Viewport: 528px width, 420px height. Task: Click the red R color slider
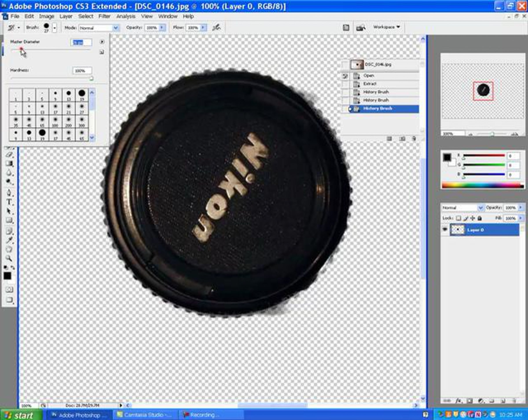[x=484, y=156]
